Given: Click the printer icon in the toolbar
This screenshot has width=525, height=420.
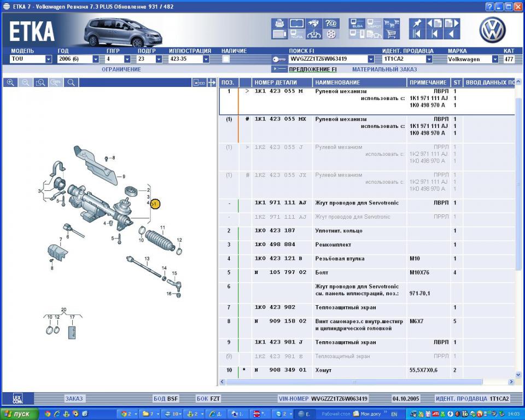Looking at the screenshot, I should tap(279, 23).
